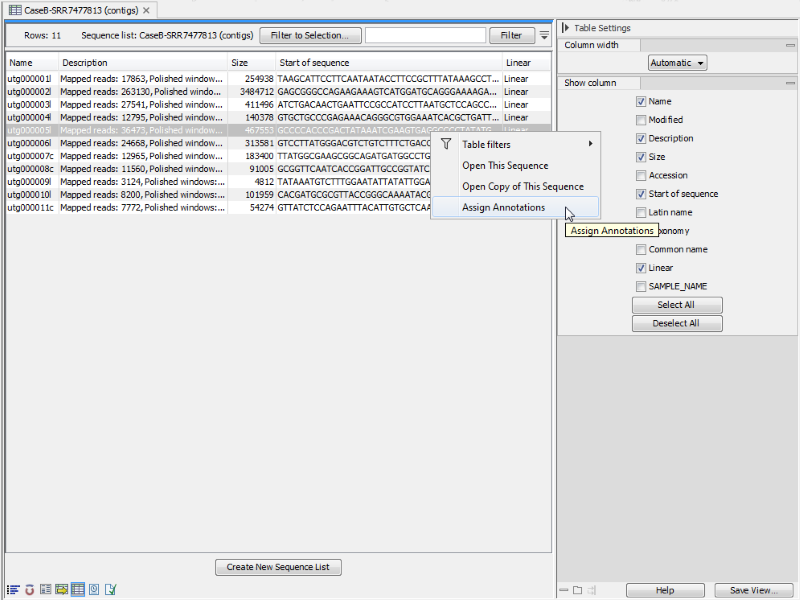800x600 pixels.
Task: Open the History view at bottom left
Action: [x=94, y=590]
